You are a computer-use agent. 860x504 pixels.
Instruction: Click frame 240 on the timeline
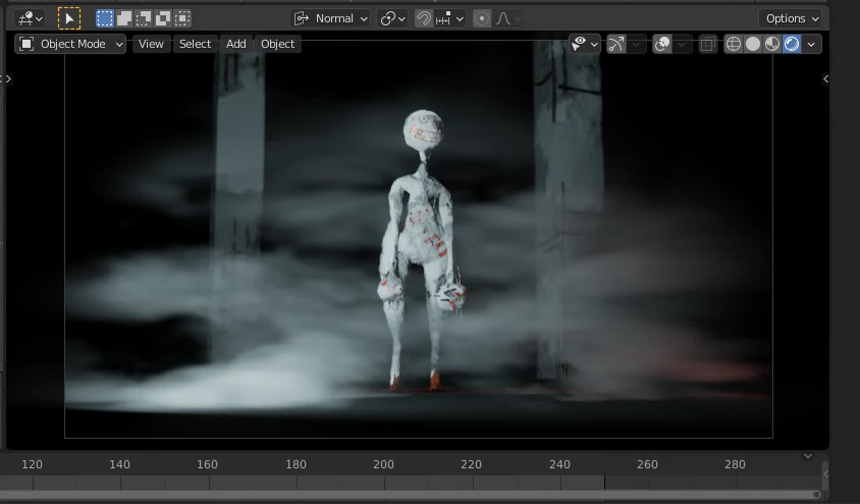click(x=560, y=465)
